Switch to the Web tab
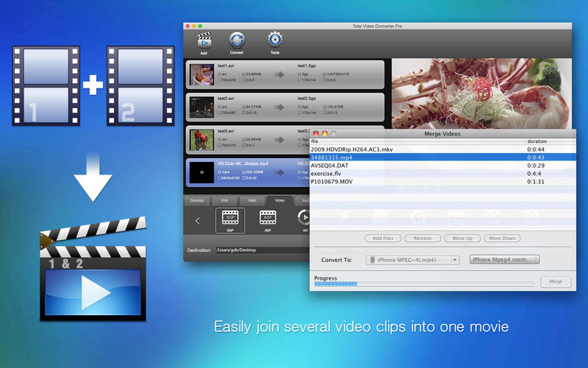 252,200
